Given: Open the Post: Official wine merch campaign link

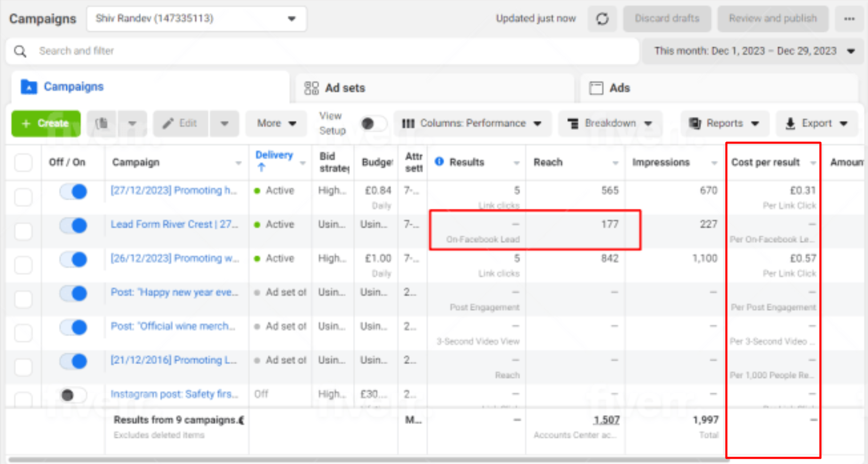Looking at the screenshot, I should 173,326.
